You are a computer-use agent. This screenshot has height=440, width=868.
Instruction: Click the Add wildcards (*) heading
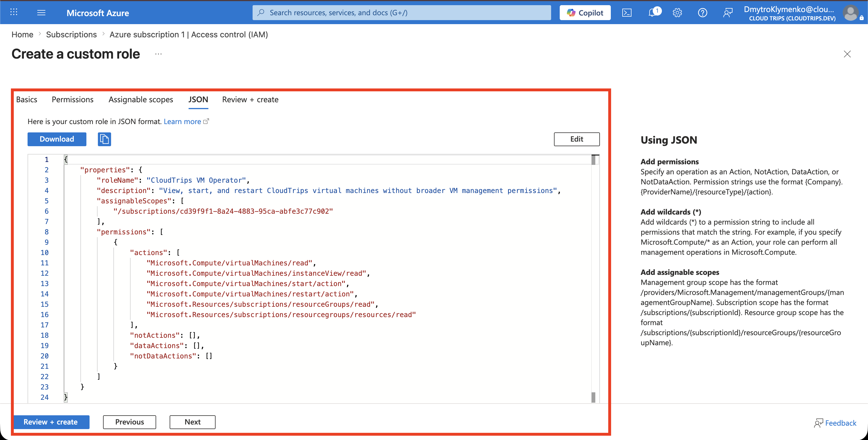671,212
